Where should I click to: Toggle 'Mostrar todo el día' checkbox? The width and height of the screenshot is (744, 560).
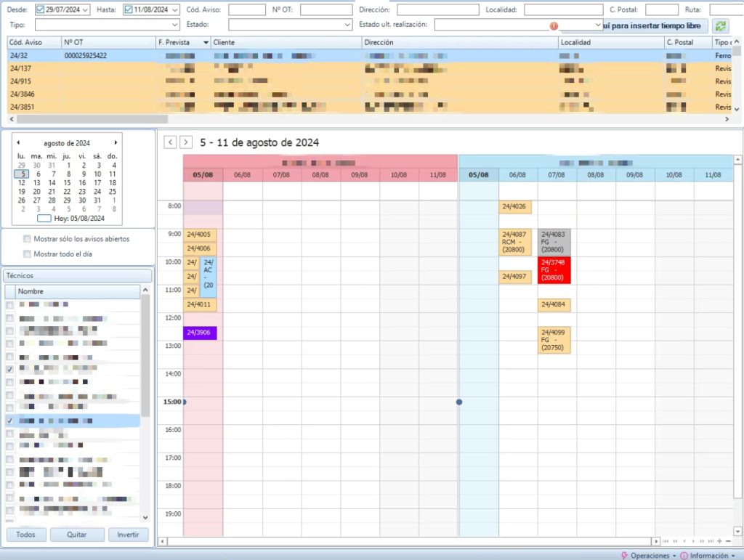click(x=27, y=254)
